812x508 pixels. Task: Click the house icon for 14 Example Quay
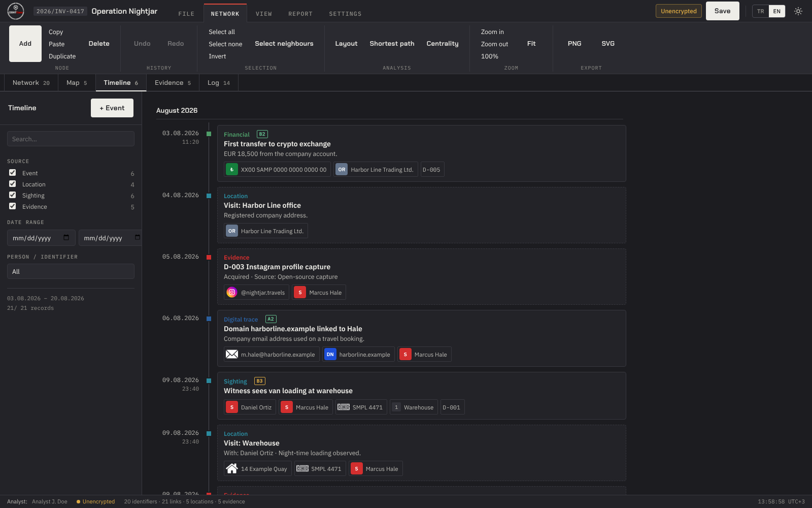tap(232, 469)
